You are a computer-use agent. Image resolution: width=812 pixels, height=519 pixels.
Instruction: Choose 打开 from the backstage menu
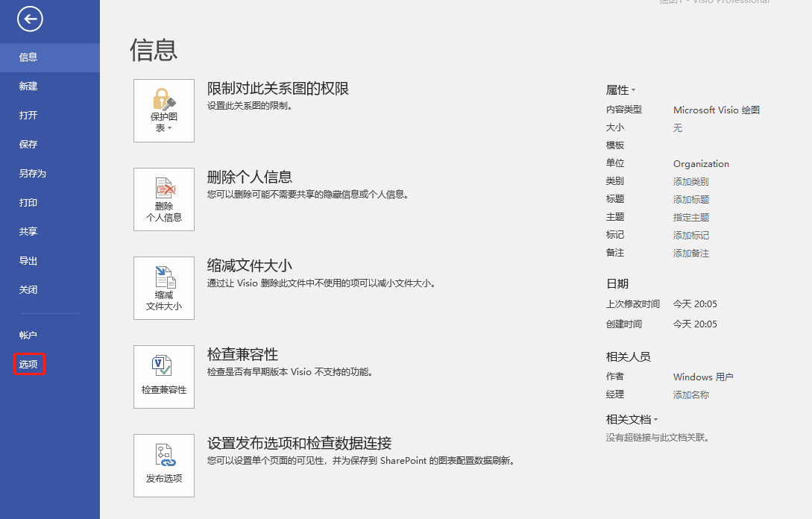pos(50,116)
